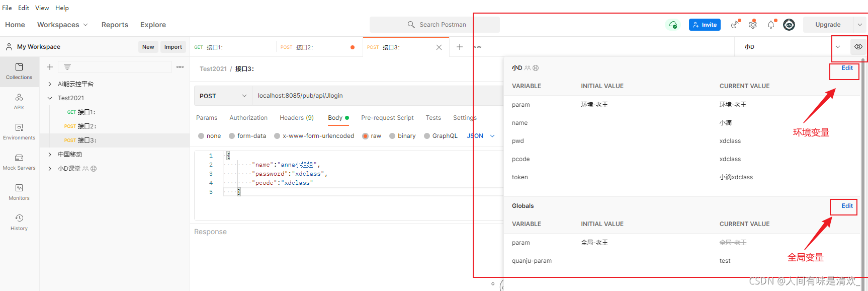Viewport: 868px width, 291px height.
Task: Switch to the Tests tab
Action: click(x=433, y=118)
